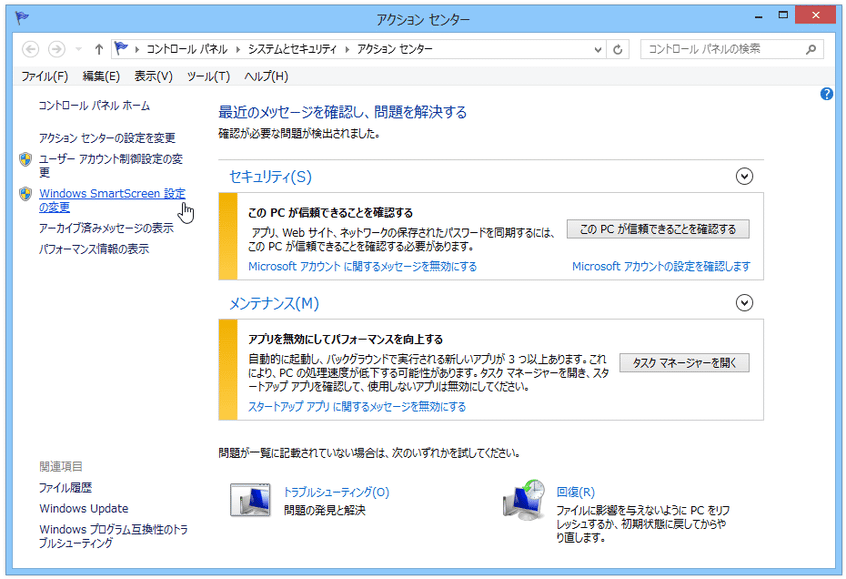Click the shield icon beside ユーザー アカウント制御 link
The width and height of the screenshot is (846, 579).
[x=25, y=159]
